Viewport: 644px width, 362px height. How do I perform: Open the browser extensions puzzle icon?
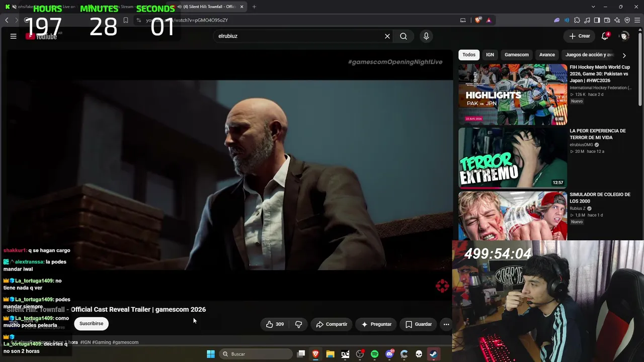click(577, 20)
